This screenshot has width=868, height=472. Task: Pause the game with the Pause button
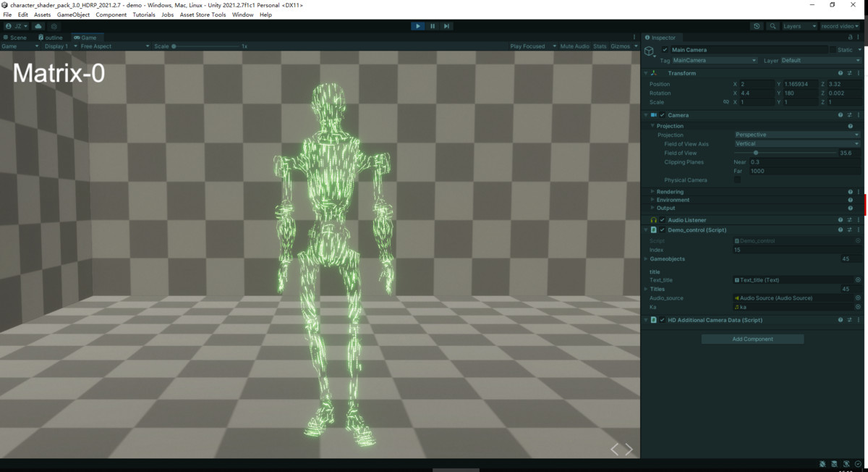433,25
